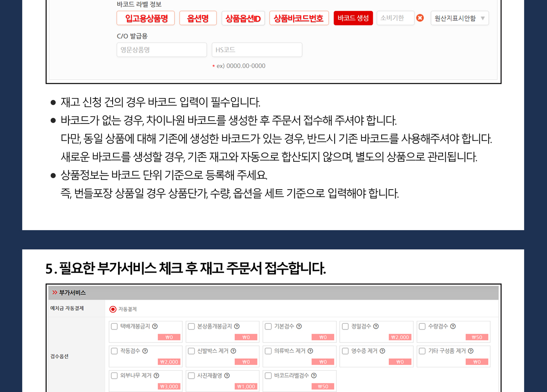Check the 신발박스 제거 option
This screenshot has height=392, width=547.
(x=191, y=351)
